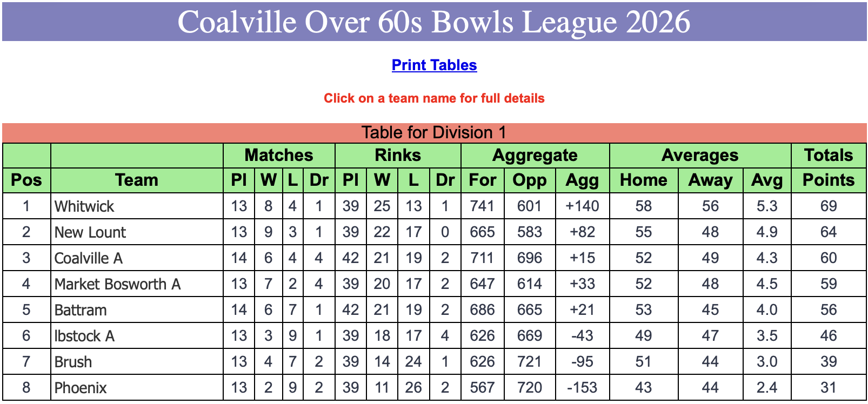The image size is (868, 404).
Task: Click the Agg column header
Action: point(582,180)
